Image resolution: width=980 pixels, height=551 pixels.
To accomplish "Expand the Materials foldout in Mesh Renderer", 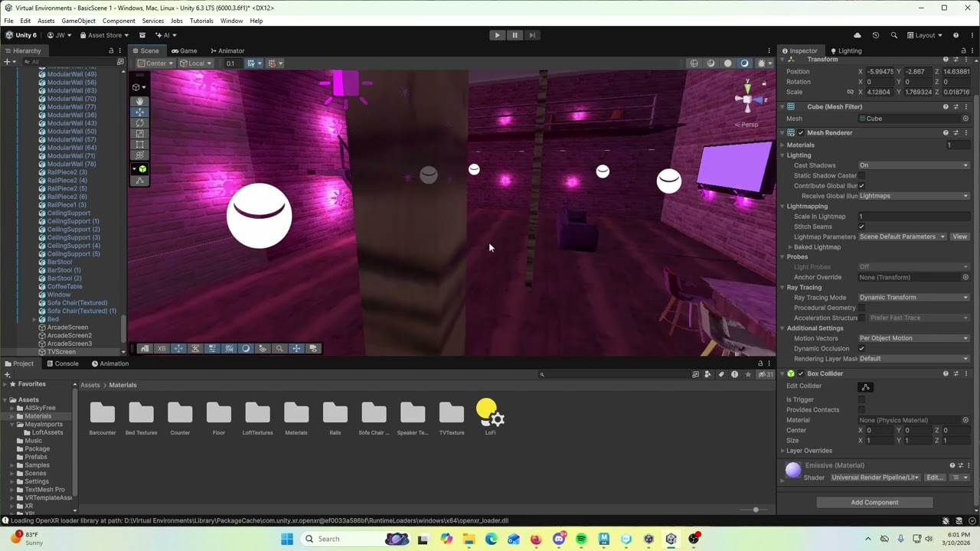I will click(x=782, y=145).
